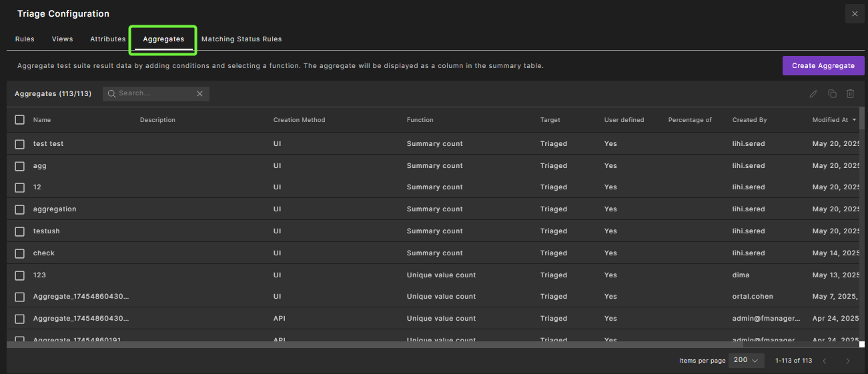Check the box for 'test test' row
The height and width of the screenshot is (374, 868).
click(20, 144)
